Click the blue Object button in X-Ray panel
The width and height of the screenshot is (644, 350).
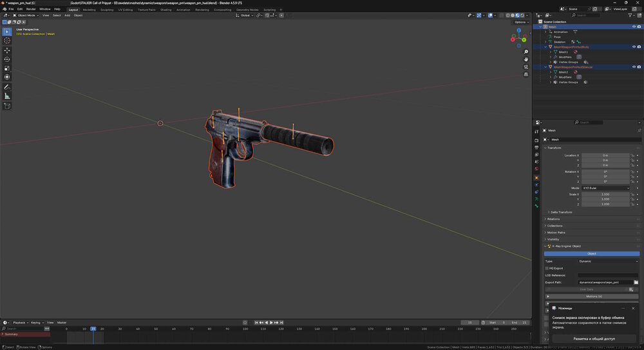coord(592,254)
